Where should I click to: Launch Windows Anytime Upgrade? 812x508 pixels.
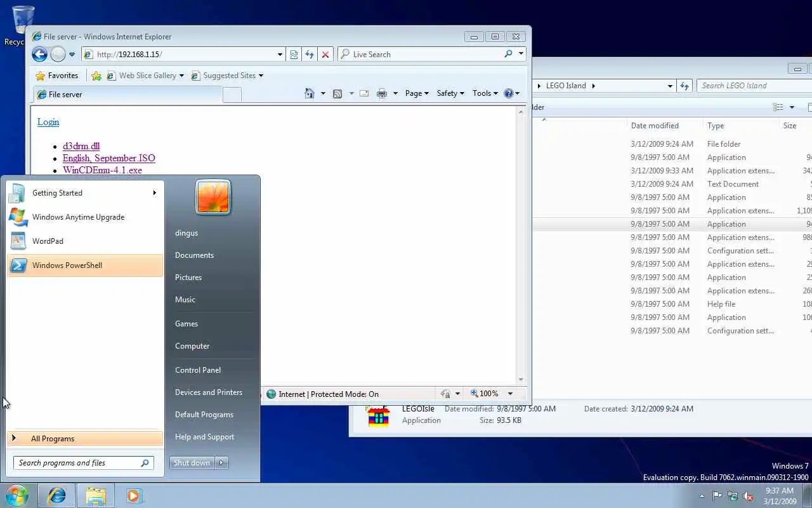(x=85, y=217)
